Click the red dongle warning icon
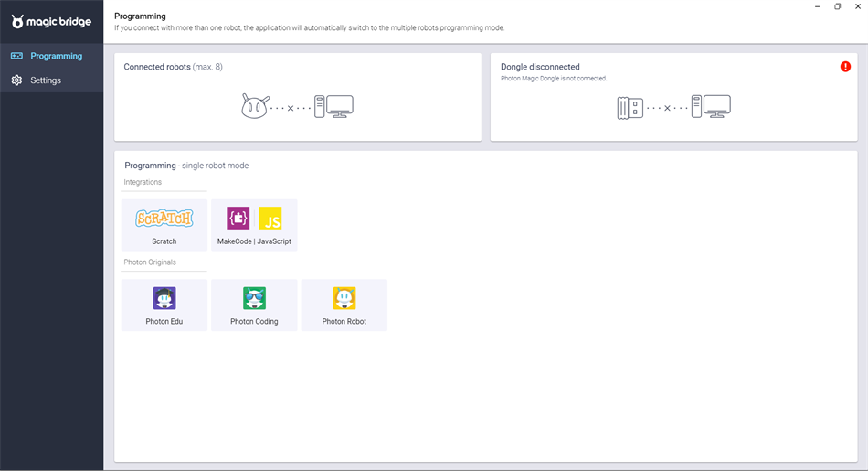This screenshot has height=471, width=868. pyautogui.click(x=845, y=67)
